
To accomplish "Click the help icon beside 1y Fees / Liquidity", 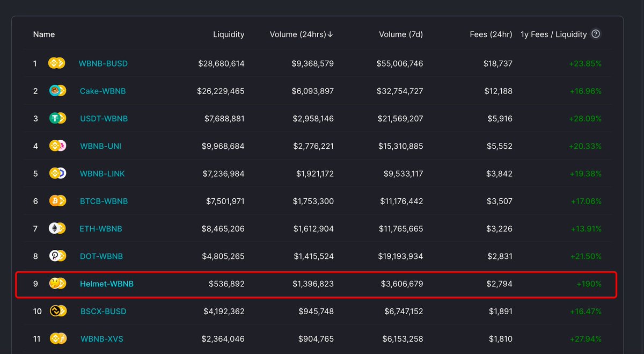I will (x=596, y=34).
